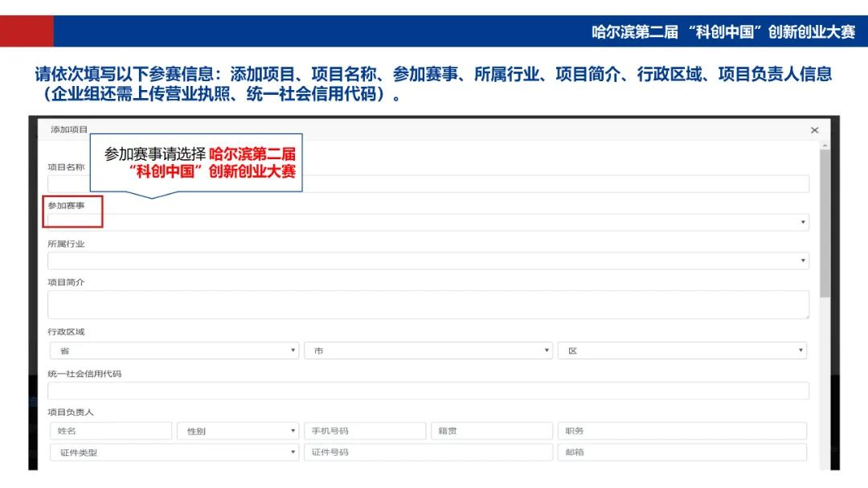Click the 职务 position field
The image size is (868, 488).
[x=682, y=430]
